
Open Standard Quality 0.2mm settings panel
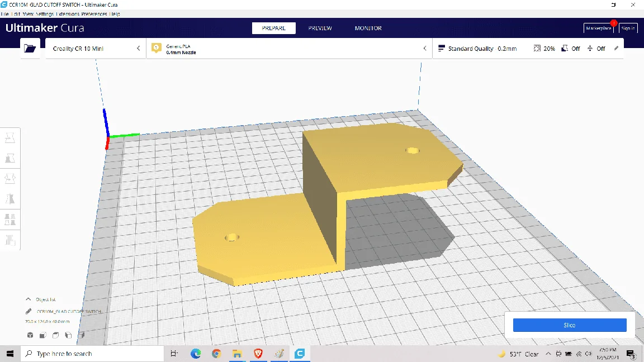tap(528, 49)
